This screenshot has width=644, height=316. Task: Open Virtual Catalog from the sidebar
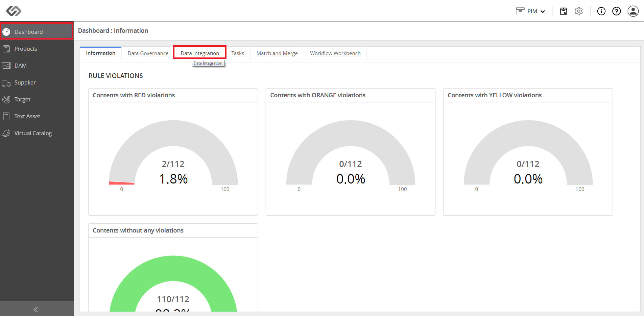(x=37, y=133)
